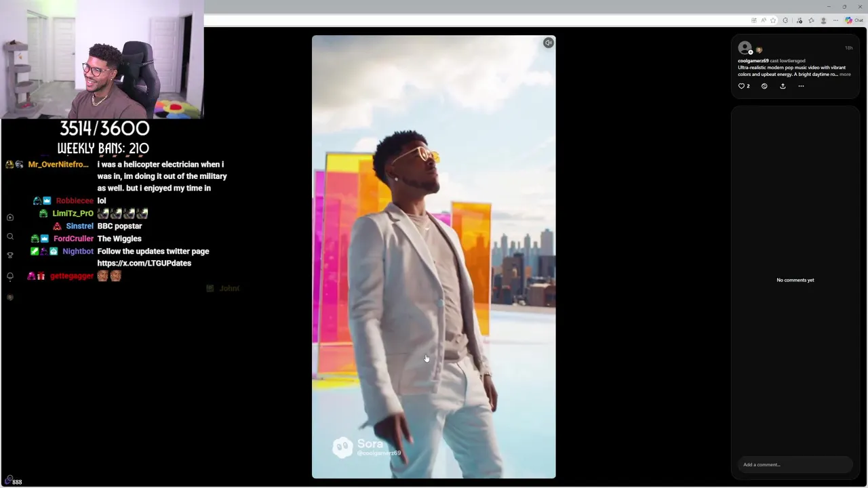Open the Sora sidebar trophy icon
Screen dimensions: 868x488
[x=10, y=256]
